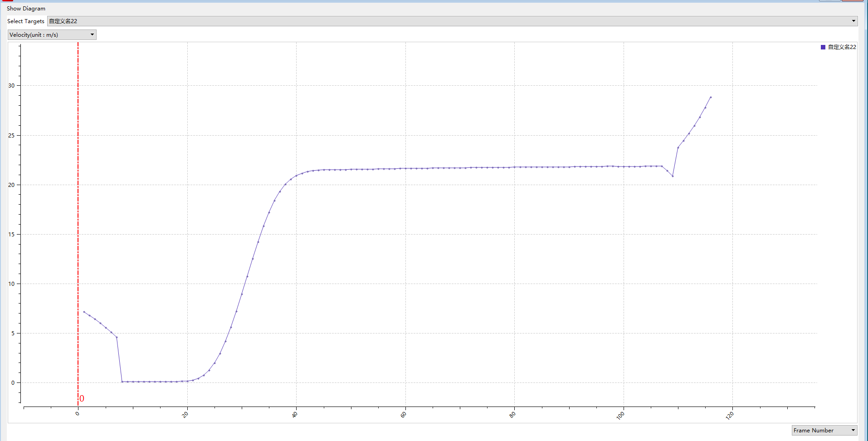Screen dimensions: 868x441
Task: Click the final highest data point on curve
Action: (x=711, y=97)
